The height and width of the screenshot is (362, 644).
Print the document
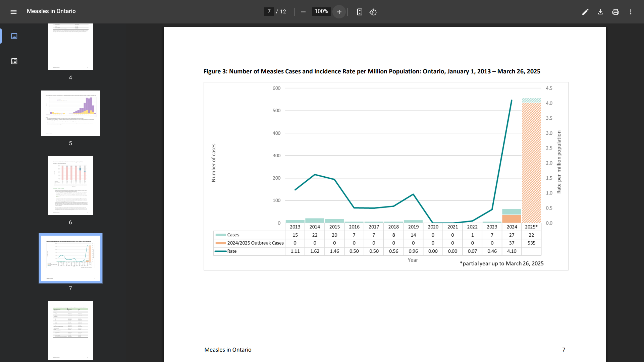(x=615, y=12)
